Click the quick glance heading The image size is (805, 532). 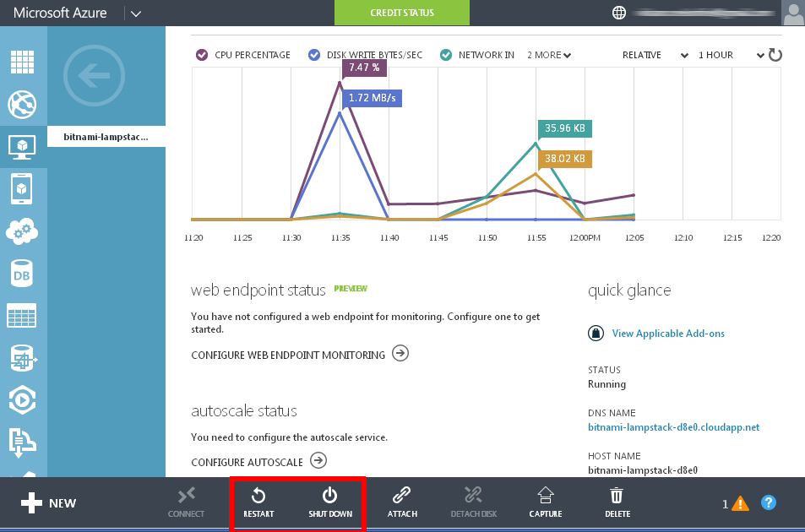629,290
